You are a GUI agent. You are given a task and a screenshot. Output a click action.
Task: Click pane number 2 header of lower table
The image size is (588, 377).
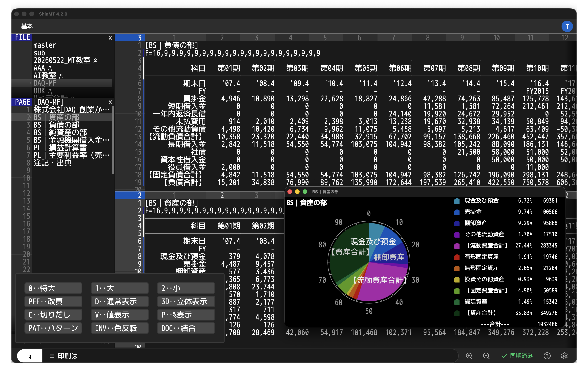pyautogui.click(x=130, y=195)
